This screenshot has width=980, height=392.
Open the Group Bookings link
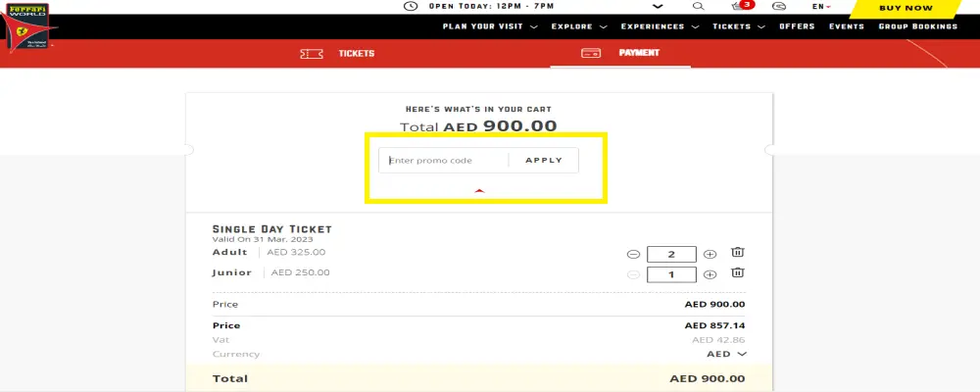coord(918,26)
